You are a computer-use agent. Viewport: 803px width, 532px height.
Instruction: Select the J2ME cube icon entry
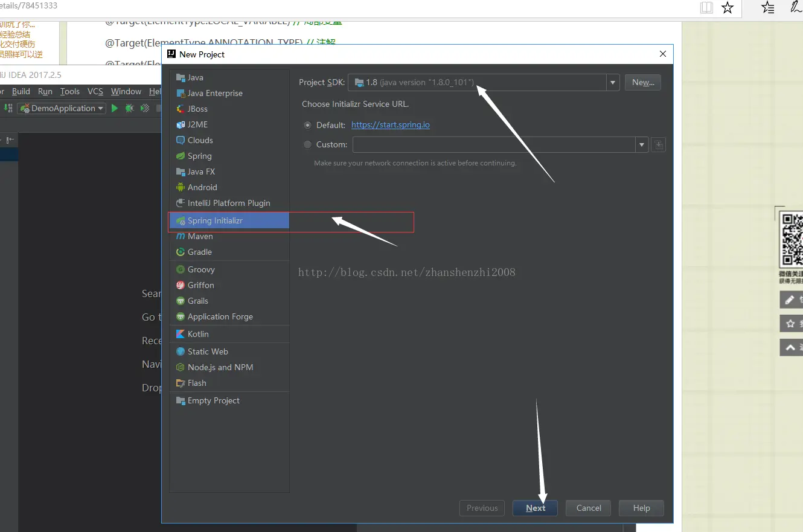pos(229,124)
